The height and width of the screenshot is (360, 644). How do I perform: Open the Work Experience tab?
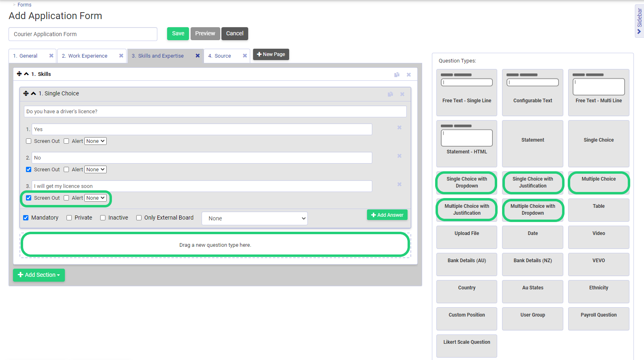pyautogui.click(x=85, y=56)
